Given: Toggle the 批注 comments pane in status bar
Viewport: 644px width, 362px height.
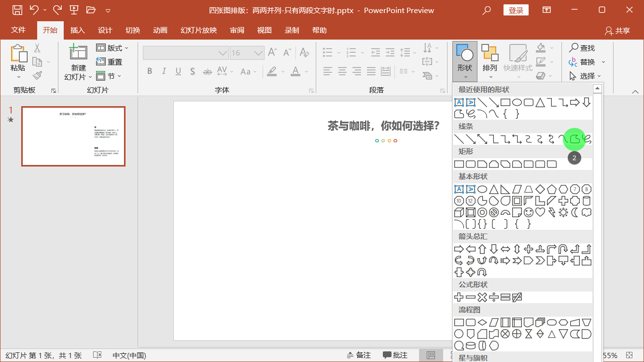Looking at the screenshot, I should click(x=395, y=355).
